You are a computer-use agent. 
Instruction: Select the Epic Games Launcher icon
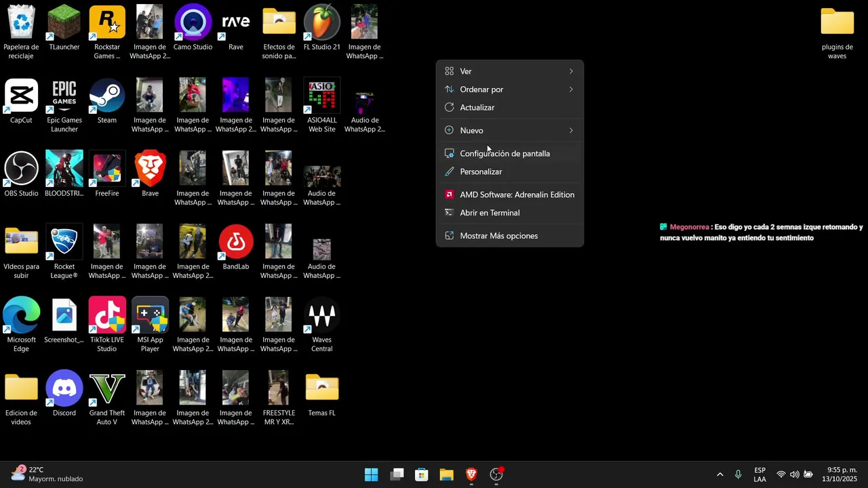pos(64,104)
